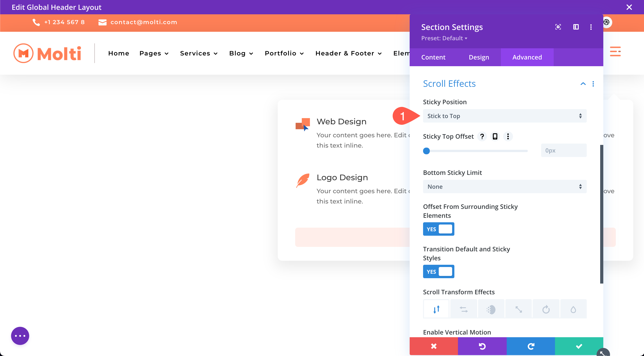Screen dimensions: 644x356
Task: Select the vertical motion scroll effect icon
Action: [x=436, y=309]
